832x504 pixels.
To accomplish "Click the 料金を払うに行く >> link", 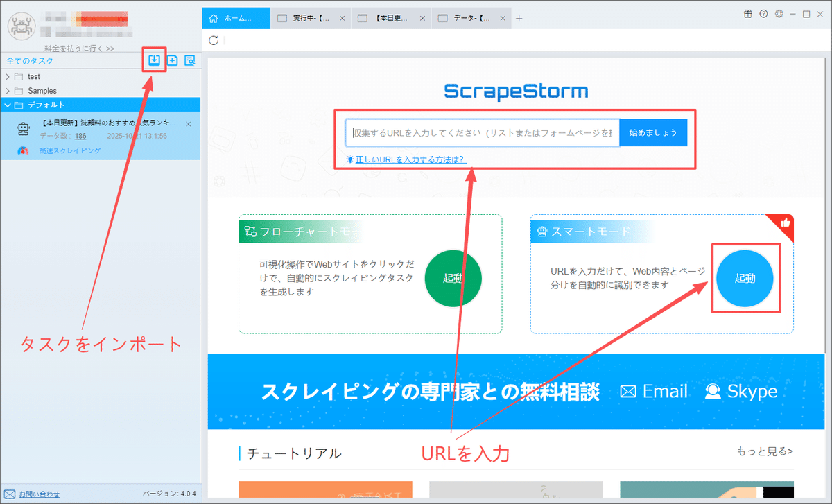I will 79,49.
